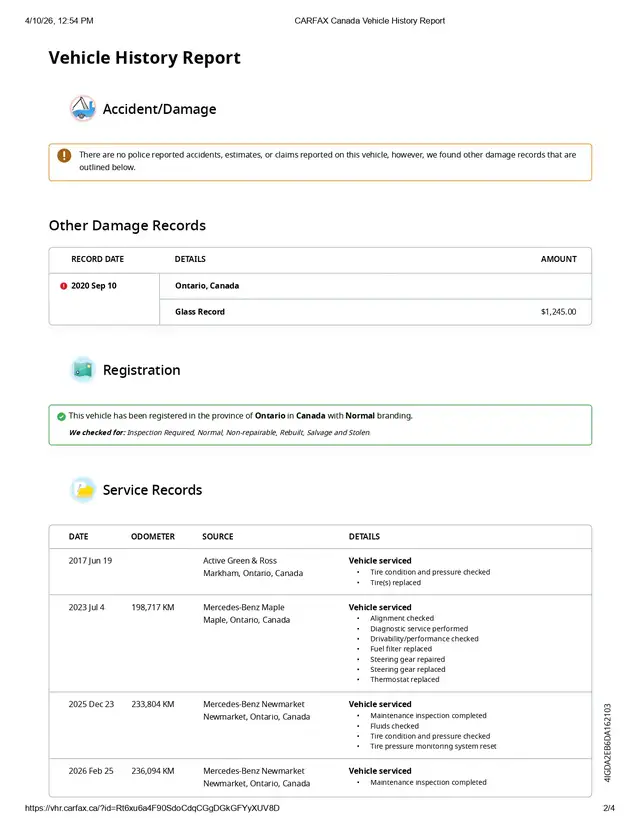Viewport: 640px width, 828px height.
Task: Click the Mercedes-Benz Maple source entry
Action: (243, 608)
